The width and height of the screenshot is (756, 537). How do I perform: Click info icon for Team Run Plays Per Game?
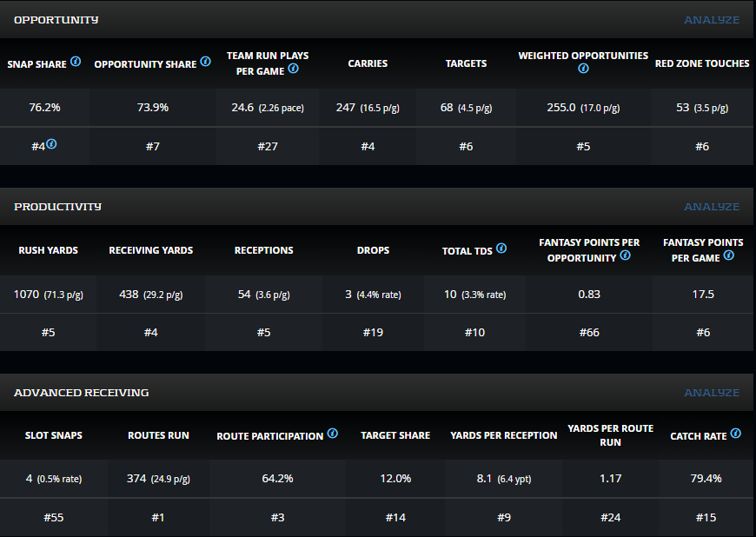pyautogui.click(x=293, y=69)
